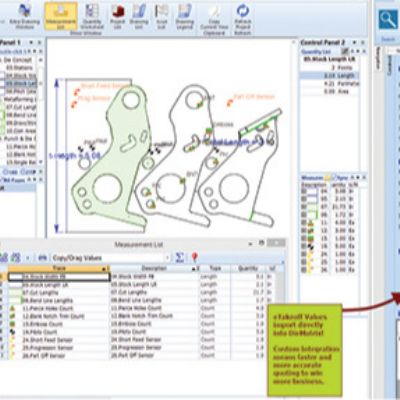This screenshot has height=400, width=400.
Task: Open Control Panel 2 options dropdown arrow
Action: pyautogui.click(x=354, y=43)
